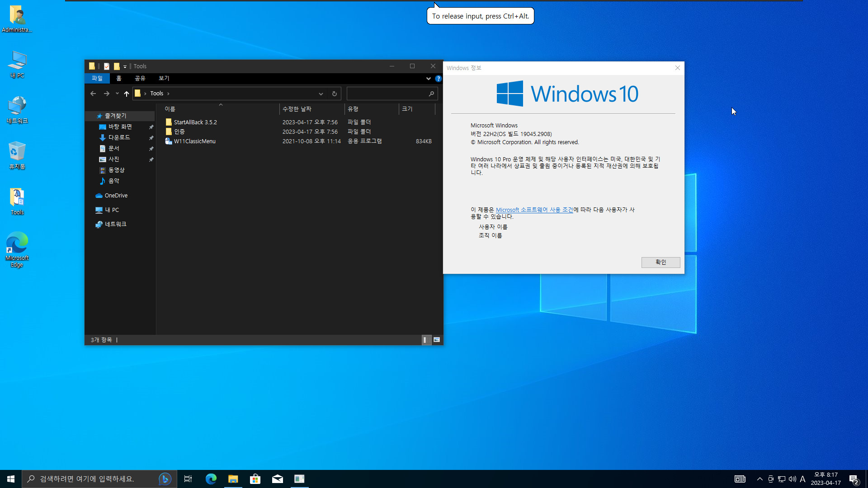
Task: Show hidden tray icons chevron
Action: click(x=760, y=479)
